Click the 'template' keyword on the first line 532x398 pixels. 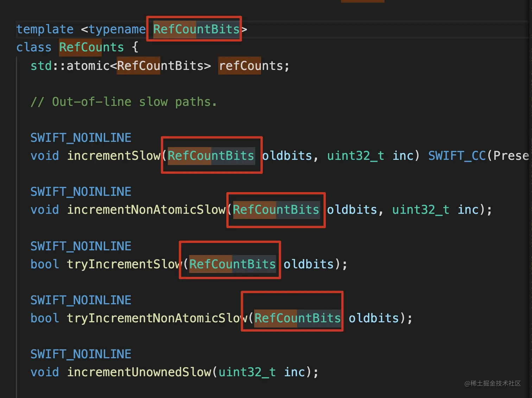(x=45, y=29)
